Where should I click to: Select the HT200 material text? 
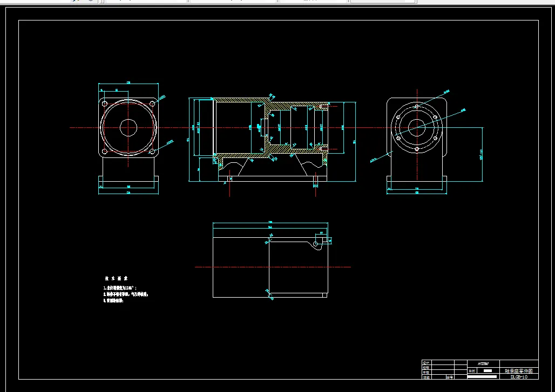(483, 364)
